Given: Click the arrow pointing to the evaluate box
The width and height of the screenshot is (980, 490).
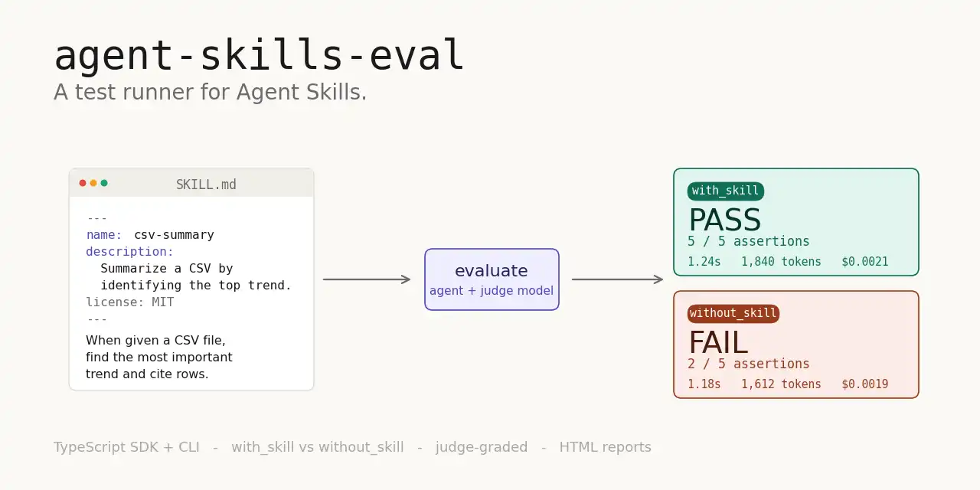Looking at the screenshot, I should 367,279.
